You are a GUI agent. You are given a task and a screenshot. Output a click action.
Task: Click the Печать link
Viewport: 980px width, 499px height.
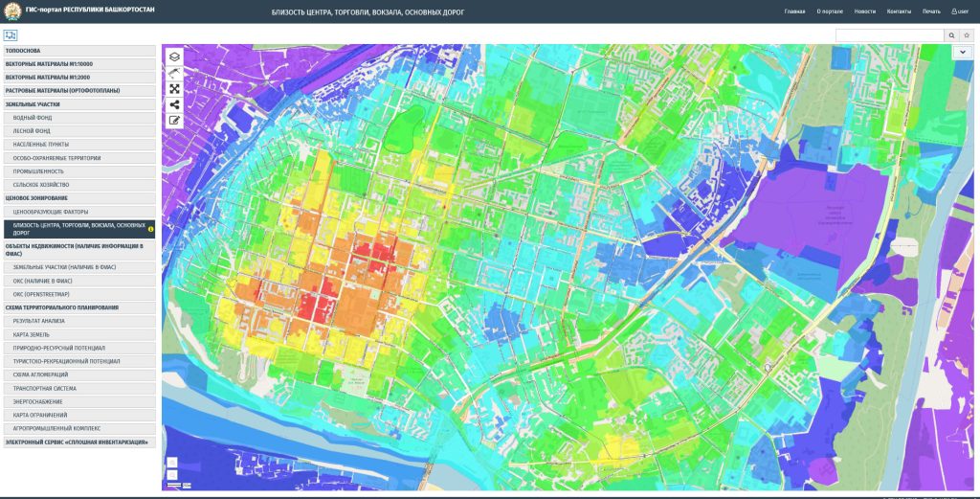point(931,11)
